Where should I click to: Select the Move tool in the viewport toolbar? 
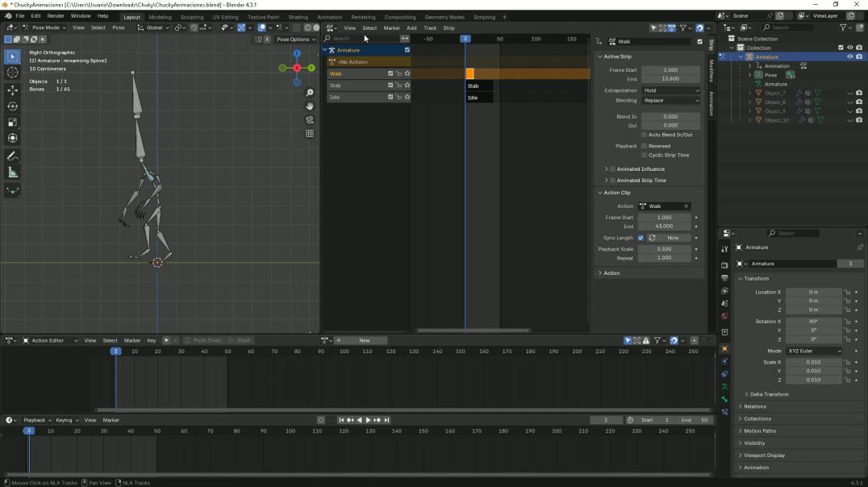tap(12, 91)
